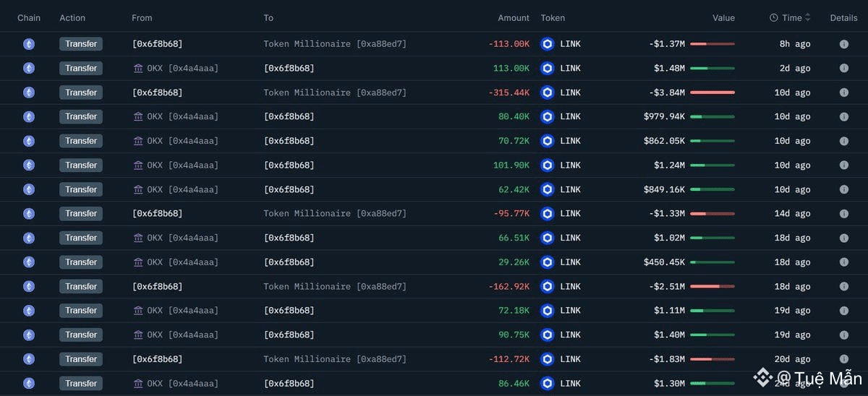Open info icon for the 72.18K transfer
Screen dimensions: 868x396
point(843,311)
